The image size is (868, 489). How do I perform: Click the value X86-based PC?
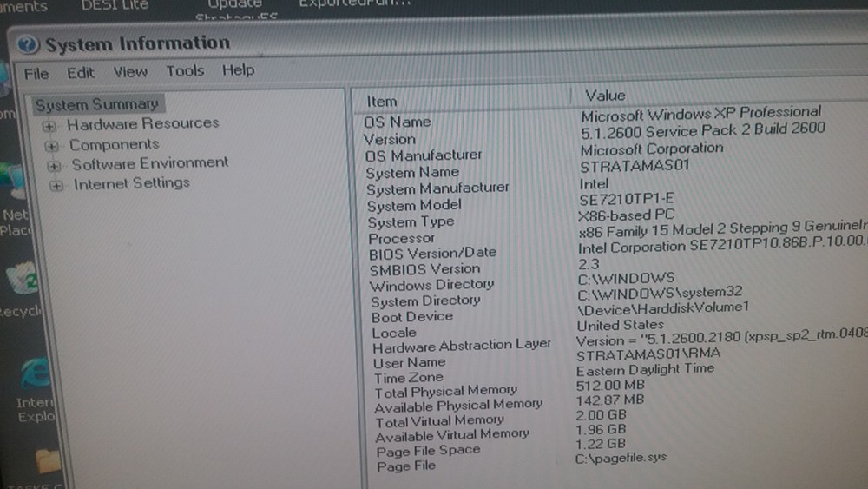click(626, 215)
